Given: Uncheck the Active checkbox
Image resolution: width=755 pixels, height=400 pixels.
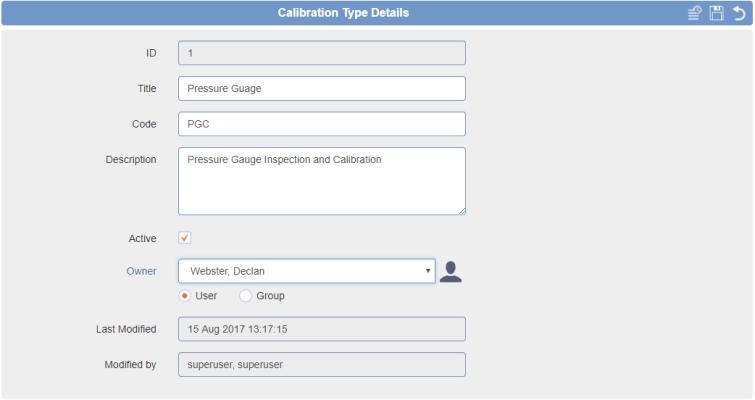Looking at the screenshot, I should tap(184, 238).
